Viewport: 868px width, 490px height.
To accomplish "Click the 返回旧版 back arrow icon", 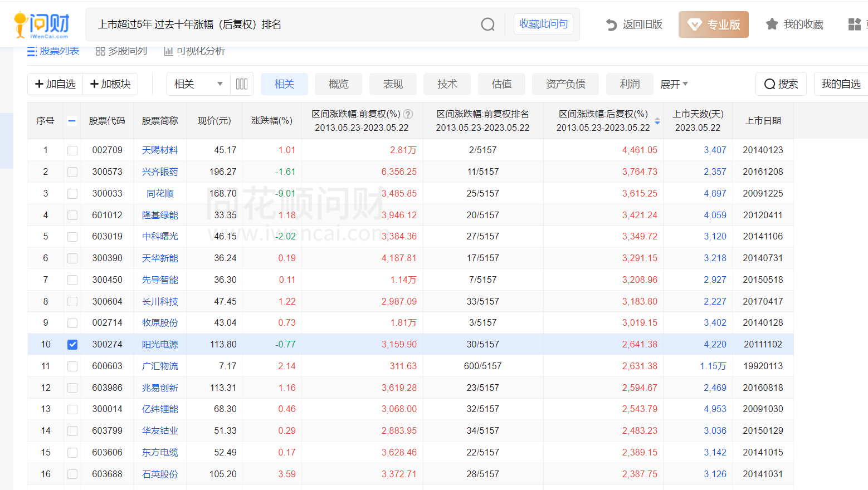I will (x=611, y=24).
